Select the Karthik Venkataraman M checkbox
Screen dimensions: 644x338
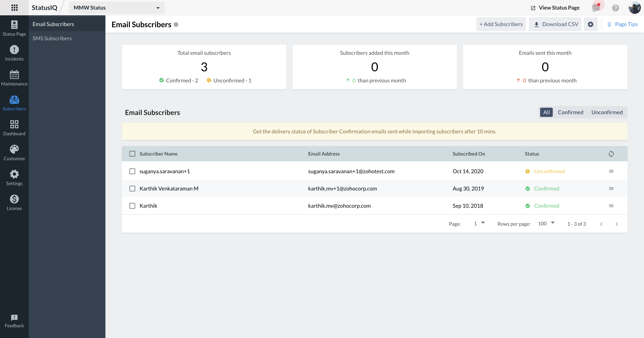click(x=132, y=189)
